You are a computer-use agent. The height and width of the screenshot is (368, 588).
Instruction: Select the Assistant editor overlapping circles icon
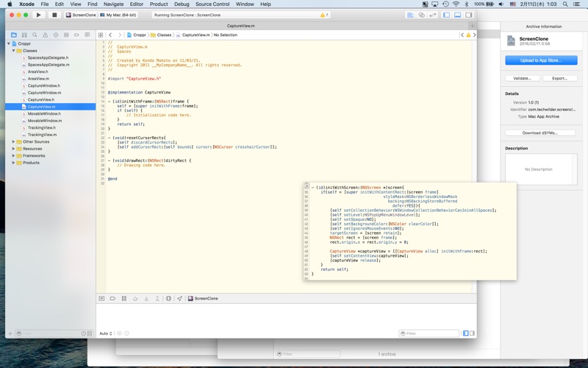coord(421,15)
